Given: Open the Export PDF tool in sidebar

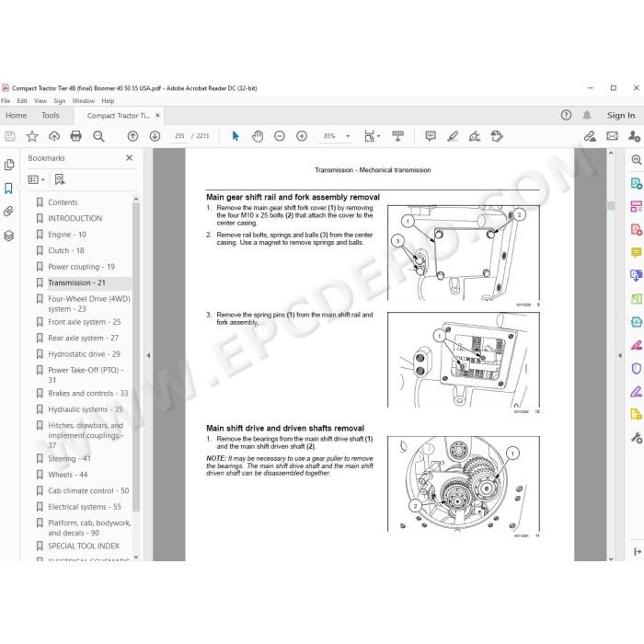Looking at the screenshot, I should pos(636,183).
